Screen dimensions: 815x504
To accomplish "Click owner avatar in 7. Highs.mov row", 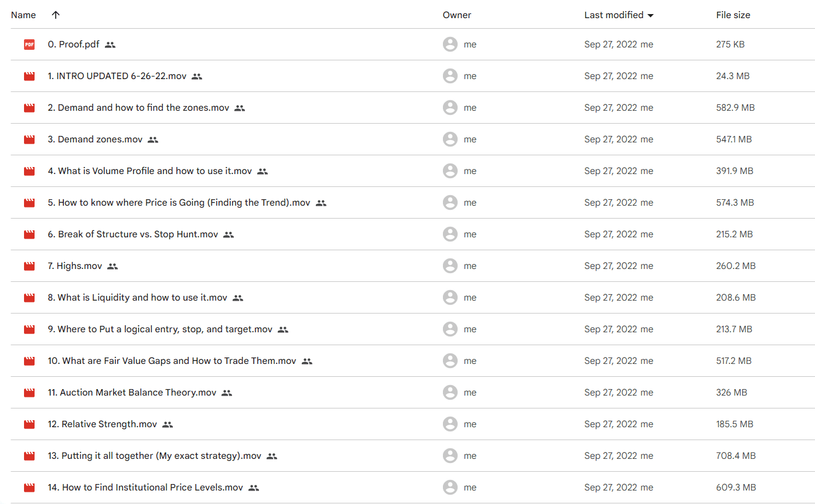I will 450,266.
